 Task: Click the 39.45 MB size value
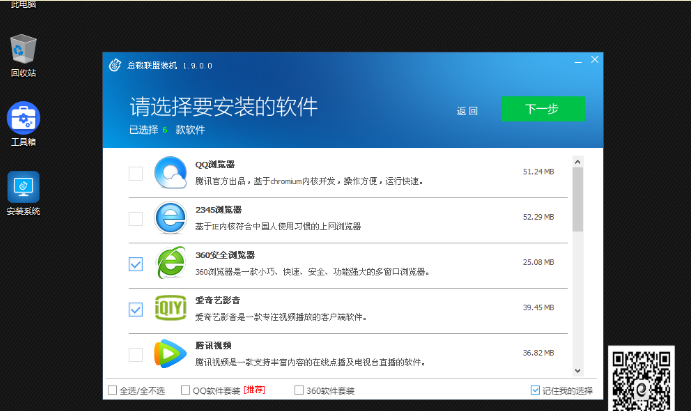point(539,307)
